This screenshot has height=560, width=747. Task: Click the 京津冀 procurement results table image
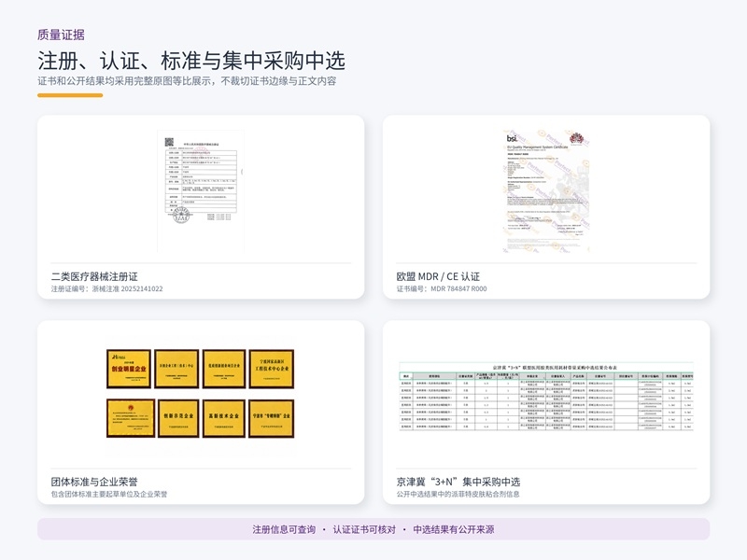point(546,396)
